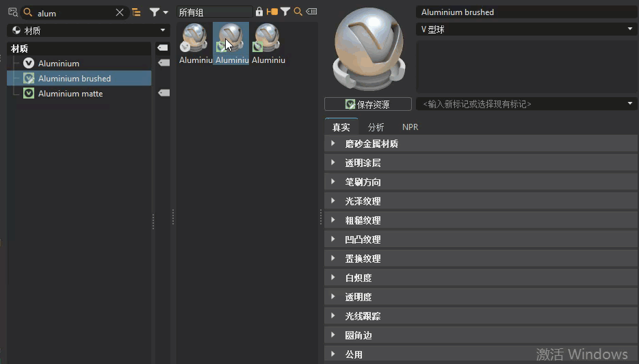This screenshot has height=364, width=639.
Task: Click the half-filled material sphere icon beside 材质
Action: (16, 30)
